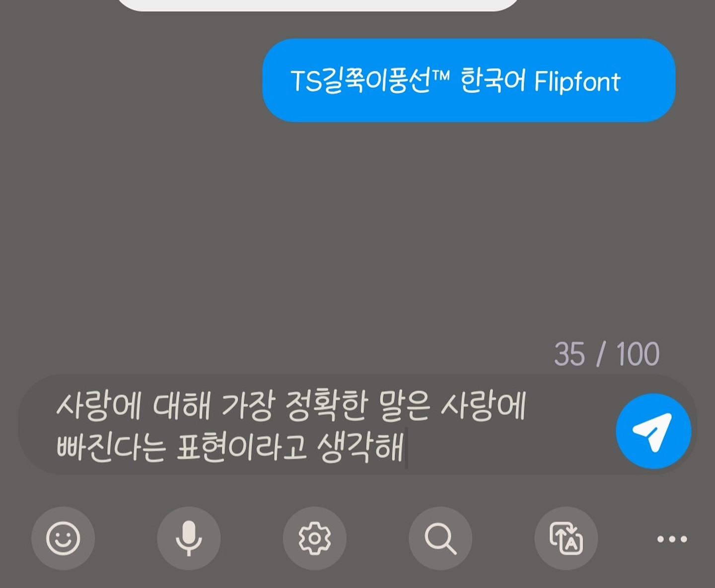715x588 pixels.
Task: Open the emoji smiley picker
Action: [x=63, y=538]
